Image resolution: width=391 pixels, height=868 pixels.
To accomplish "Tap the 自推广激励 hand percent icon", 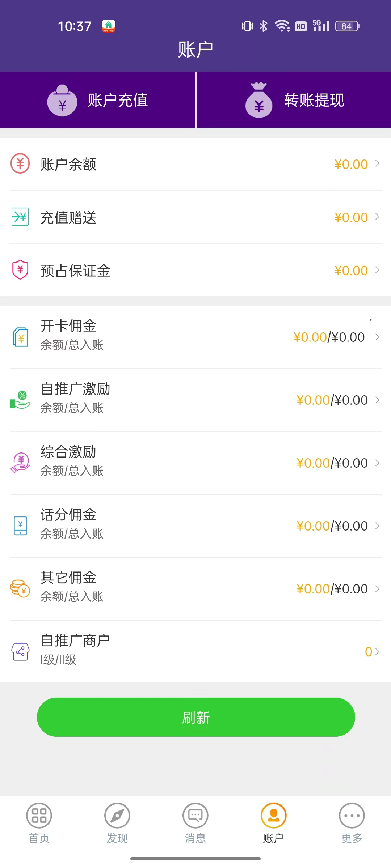I will (20, 400).
